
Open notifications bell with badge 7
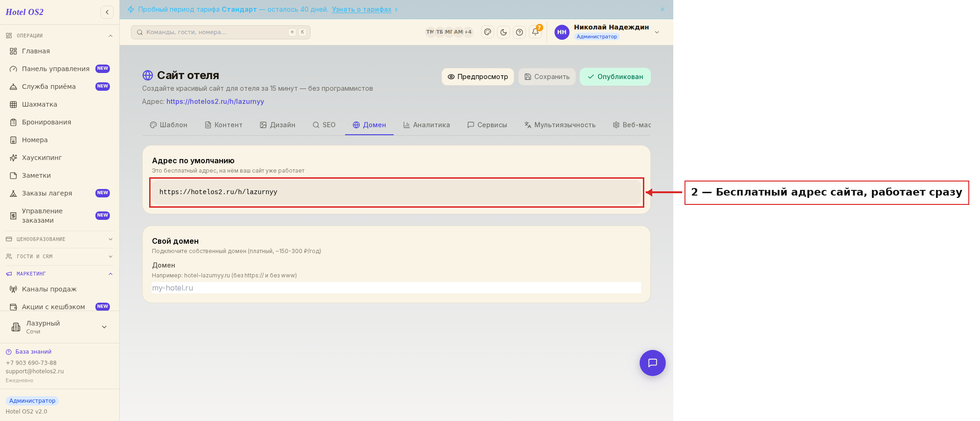[x=535, y=32]
